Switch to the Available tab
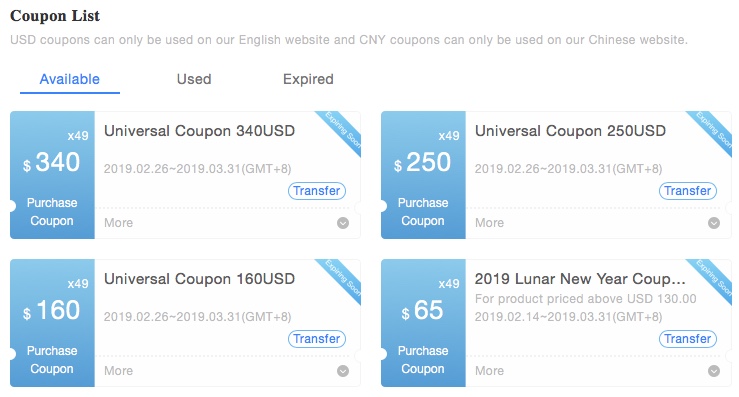Screen dimensions: 739x397 pos(70,79)
